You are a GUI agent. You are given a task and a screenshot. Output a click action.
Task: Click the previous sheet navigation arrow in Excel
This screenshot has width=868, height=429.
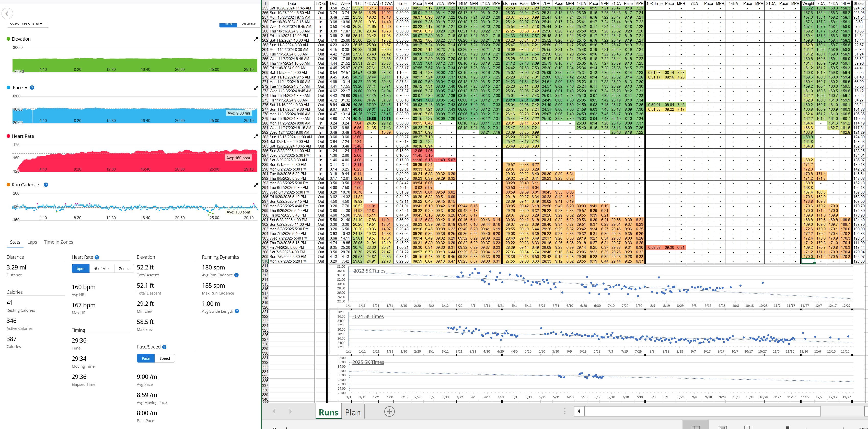274,411
